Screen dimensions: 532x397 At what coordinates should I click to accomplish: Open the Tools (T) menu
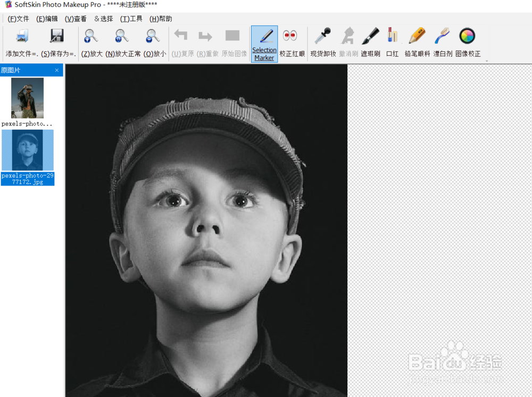coord(131,19)
